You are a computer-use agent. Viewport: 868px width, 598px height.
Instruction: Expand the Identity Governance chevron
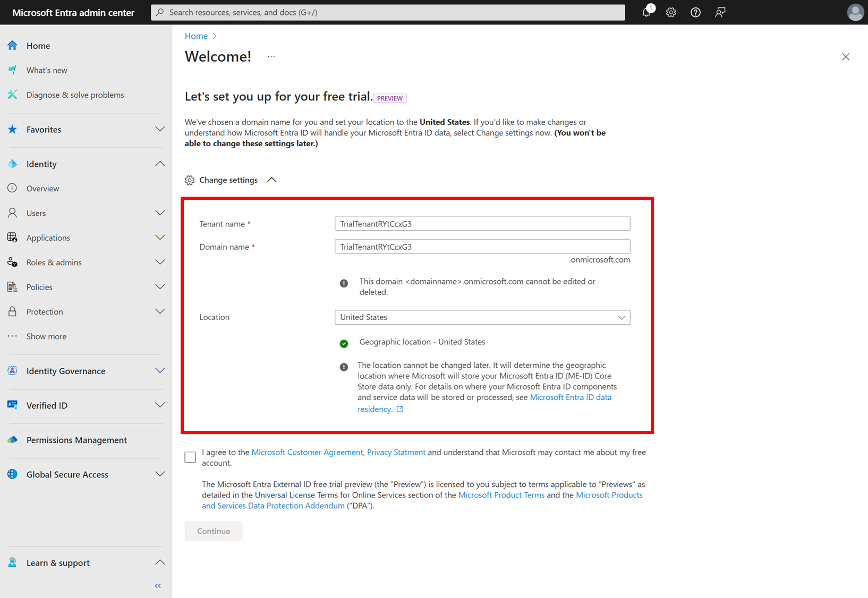tap(160, 370)
